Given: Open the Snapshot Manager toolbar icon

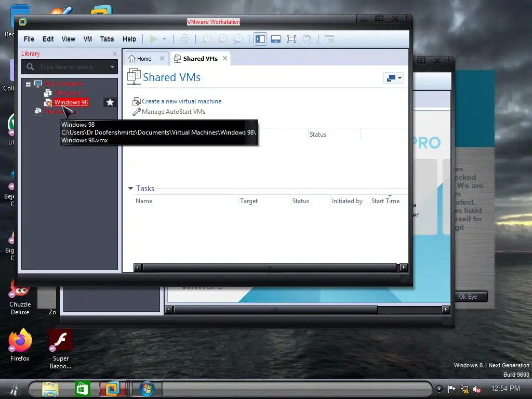Looking at the screenshot, I should 238,39.
